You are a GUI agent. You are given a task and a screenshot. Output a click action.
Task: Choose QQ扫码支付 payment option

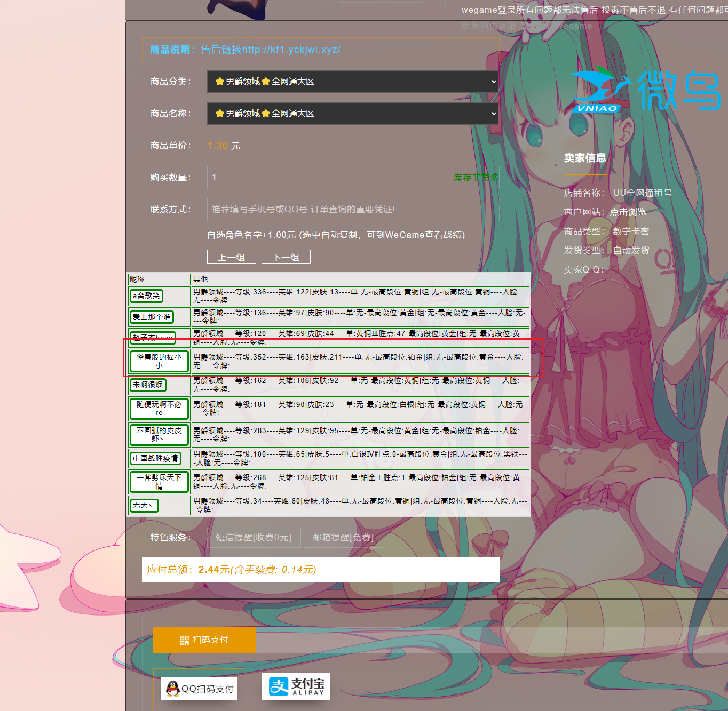click(x=200, y=689)
